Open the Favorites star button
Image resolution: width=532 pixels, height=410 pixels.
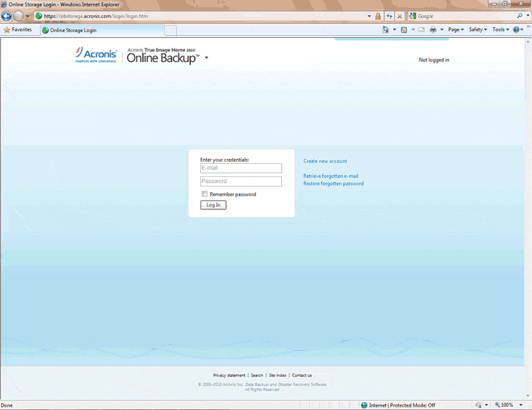click(x=18, y=30)
